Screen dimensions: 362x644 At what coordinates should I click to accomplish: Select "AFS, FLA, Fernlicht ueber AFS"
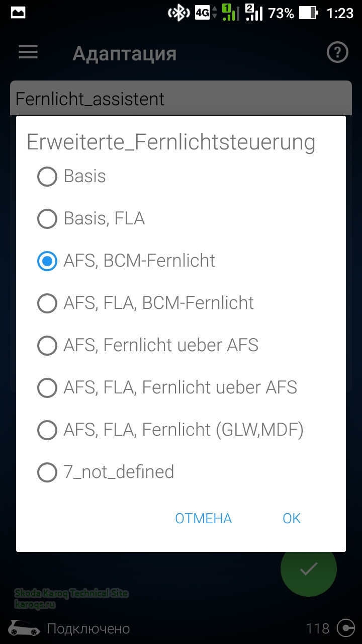(x=47, y=388)
